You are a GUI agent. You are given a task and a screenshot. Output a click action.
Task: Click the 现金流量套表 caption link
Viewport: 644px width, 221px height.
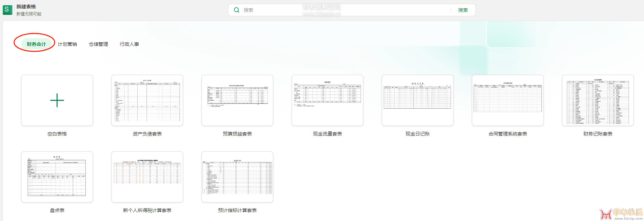[x=328, y=134]
